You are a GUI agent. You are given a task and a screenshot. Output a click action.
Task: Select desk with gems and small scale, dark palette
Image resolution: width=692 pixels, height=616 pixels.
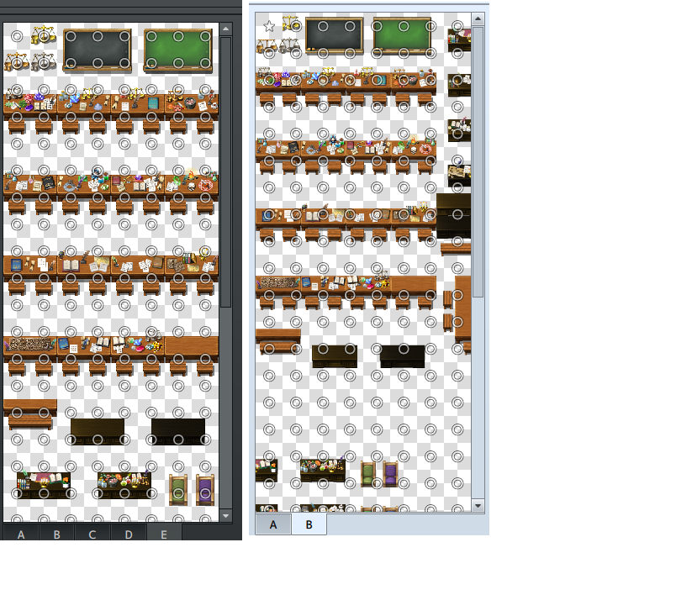(138, 345)
